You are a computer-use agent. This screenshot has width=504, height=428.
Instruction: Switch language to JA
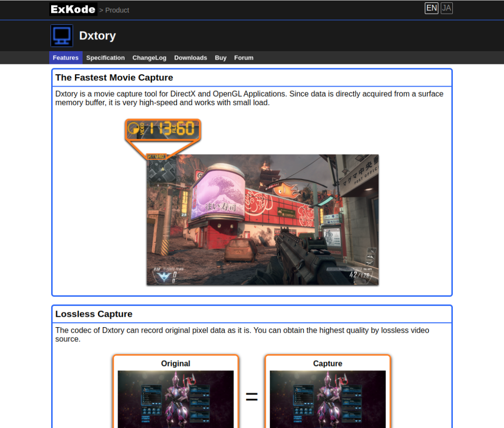(446, 8)
